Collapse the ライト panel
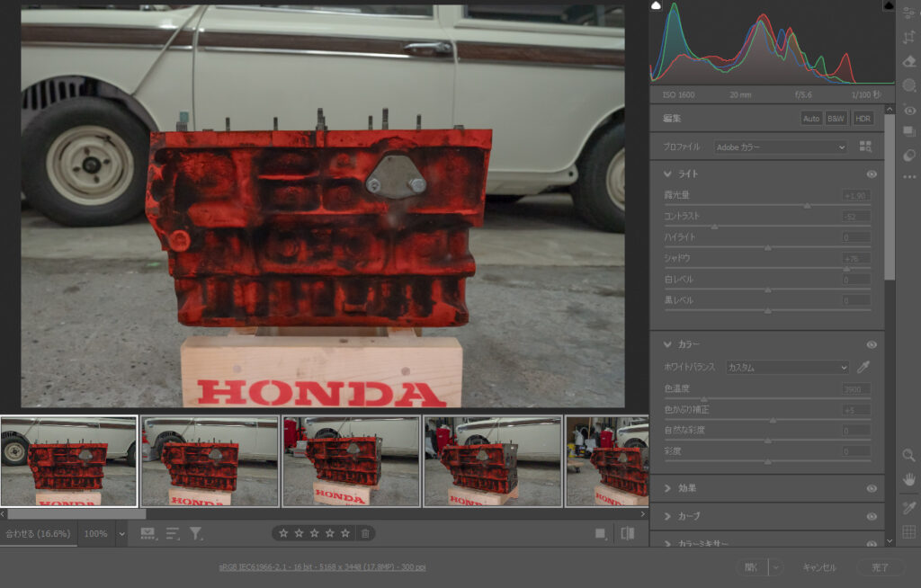The height and width of the screenshot is (588, 921). [667, 174]
